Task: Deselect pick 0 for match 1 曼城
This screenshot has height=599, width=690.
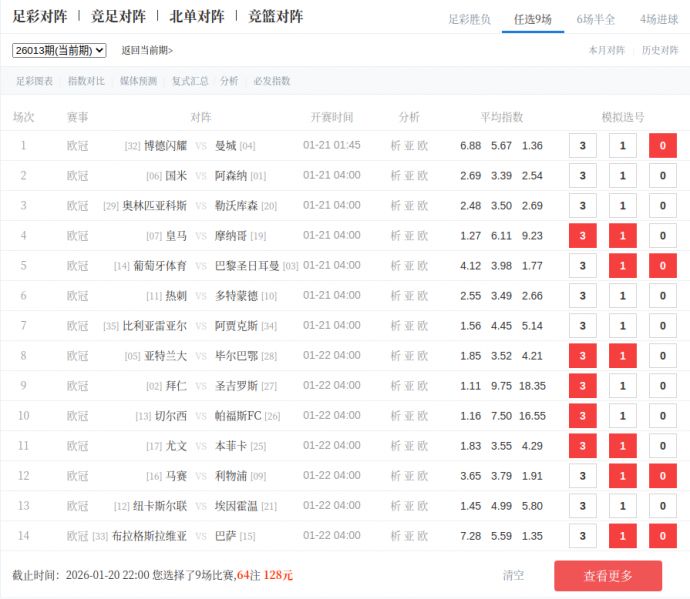Action: (x=662, y=146)
